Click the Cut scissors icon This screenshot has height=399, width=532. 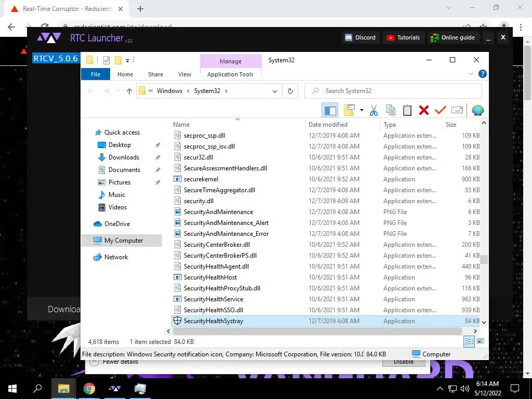pos(374,110)
